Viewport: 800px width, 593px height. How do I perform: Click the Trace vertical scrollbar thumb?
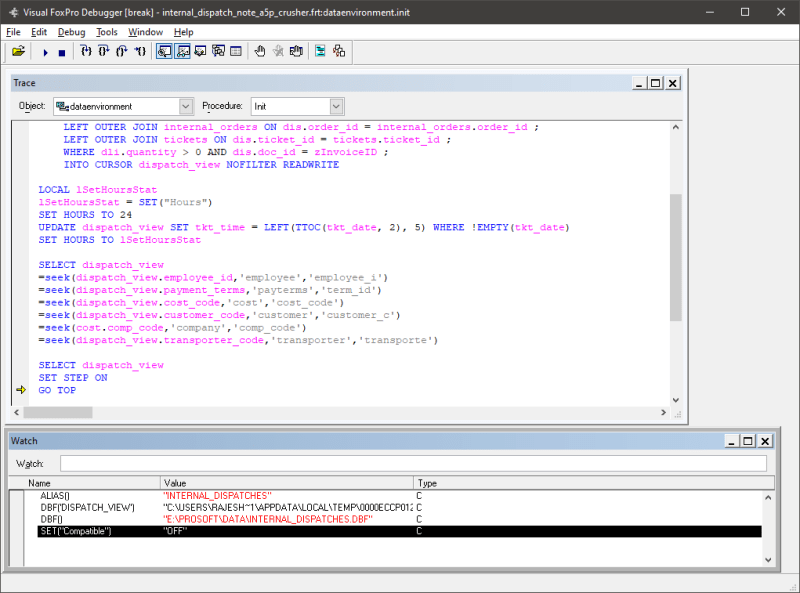tap(676, 257)
